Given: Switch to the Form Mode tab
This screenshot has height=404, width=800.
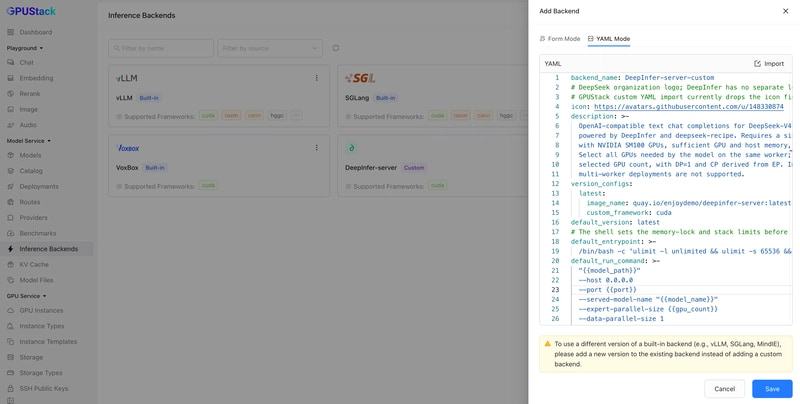Looking at the screenshot, I should point(560,39).
